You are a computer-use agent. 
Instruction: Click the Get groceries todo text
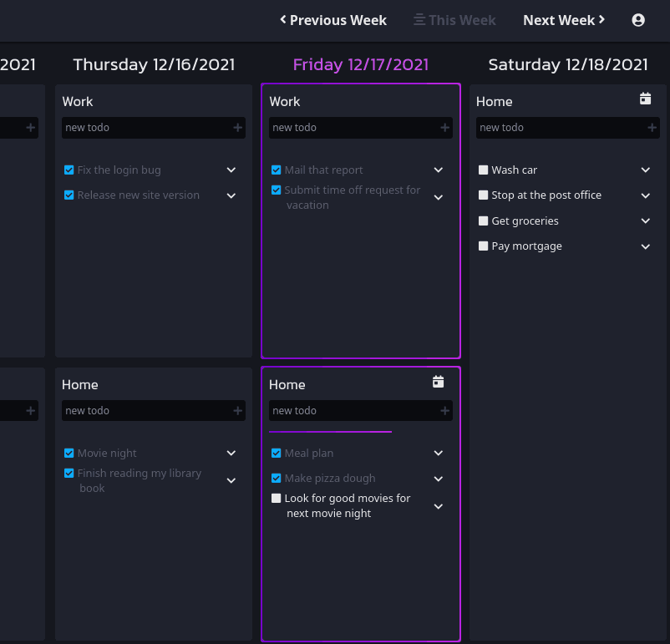[x=525, y=221]
